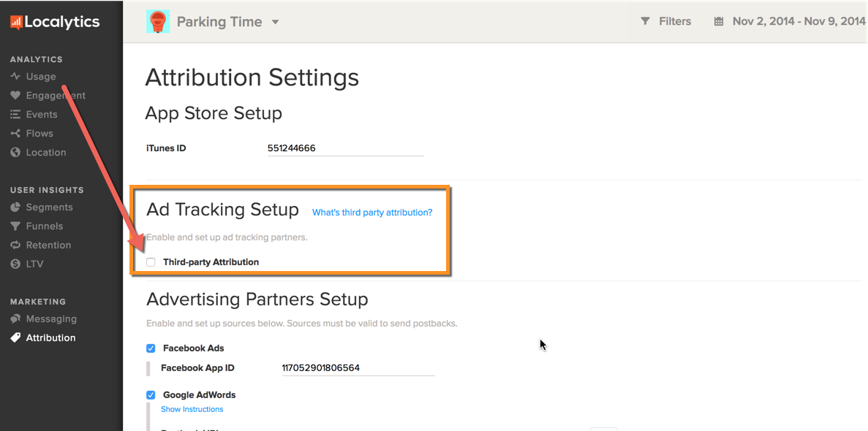
Task: Select Attribution in the sidebar
Action: (x=50, y=337)
